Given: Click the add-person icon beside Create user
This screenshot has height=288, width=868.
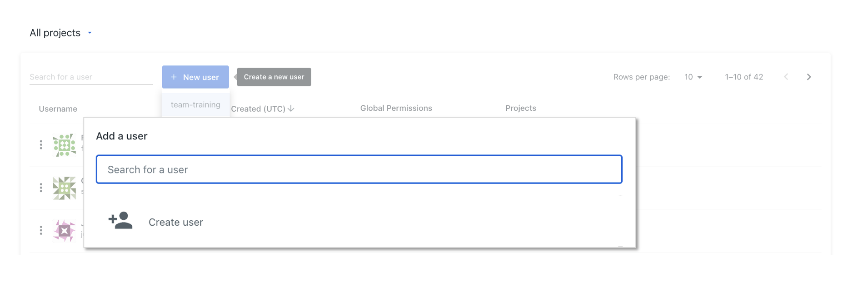Looking at the screenshot, I should click(120, 221).
